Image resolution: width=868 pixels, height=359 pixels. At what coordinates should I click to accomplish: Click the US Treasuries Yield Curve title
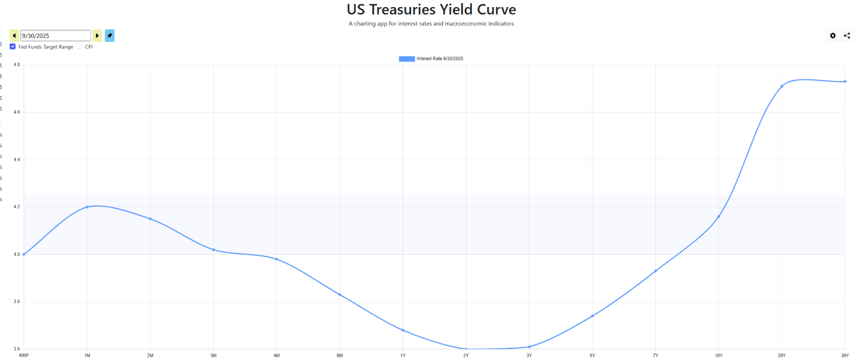pyautogui.click(x=431, y=10)
